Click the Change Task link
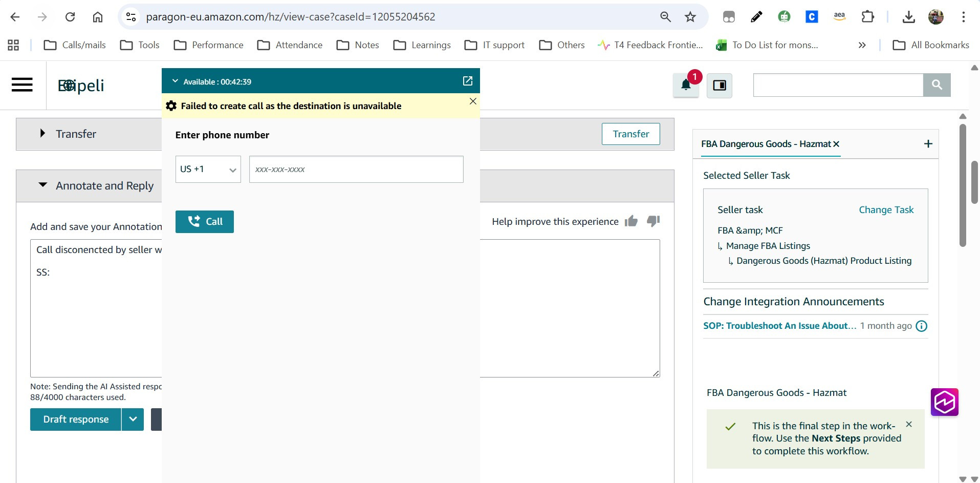This screenshot has width=980, height=483. (x=886, y=209)
